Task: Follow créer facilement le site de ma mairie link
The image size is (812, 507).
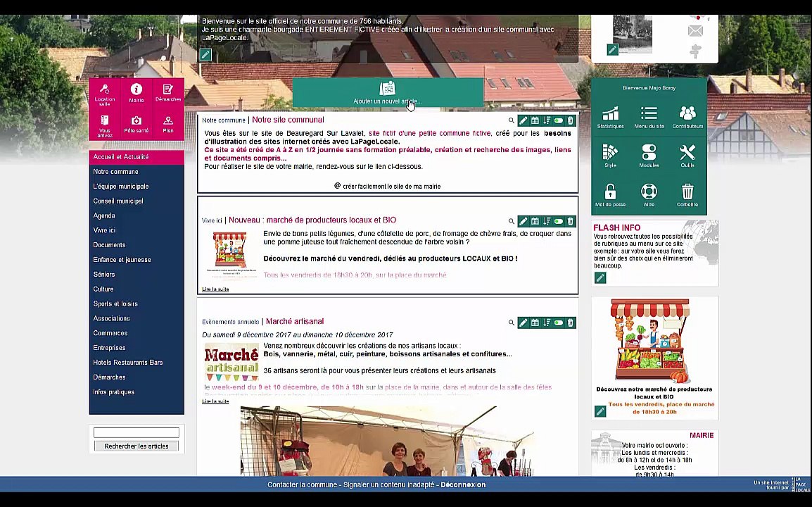Action: click(x=388, y=186)
